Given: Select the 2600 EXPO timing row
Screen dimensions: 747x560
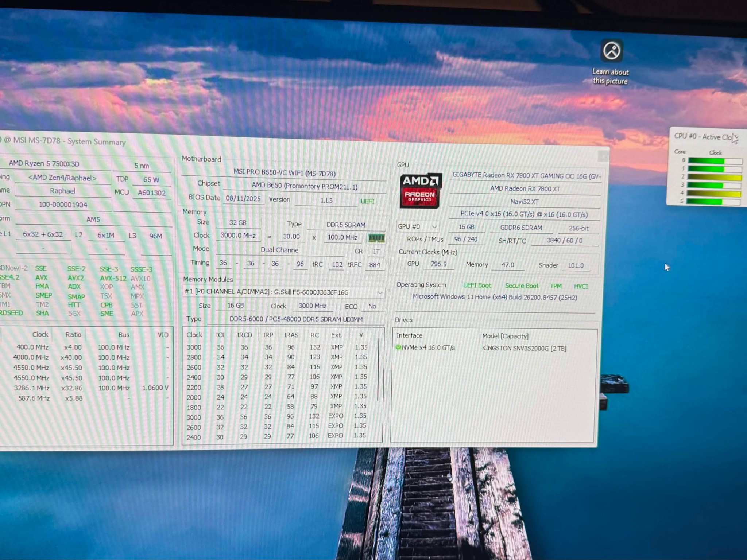Looking at the screenshot, I should pos(279,426).
